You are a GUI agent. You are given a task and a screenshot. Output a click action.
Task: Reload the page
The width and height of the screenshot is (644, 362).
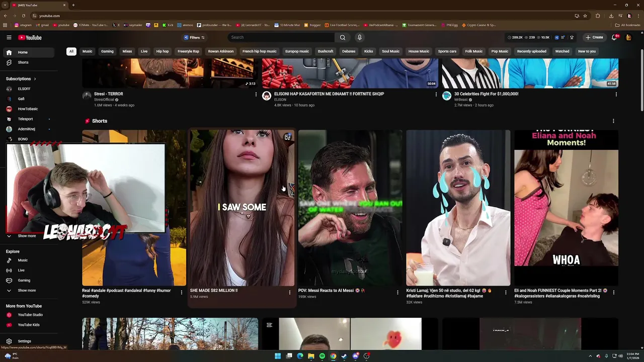23,16
